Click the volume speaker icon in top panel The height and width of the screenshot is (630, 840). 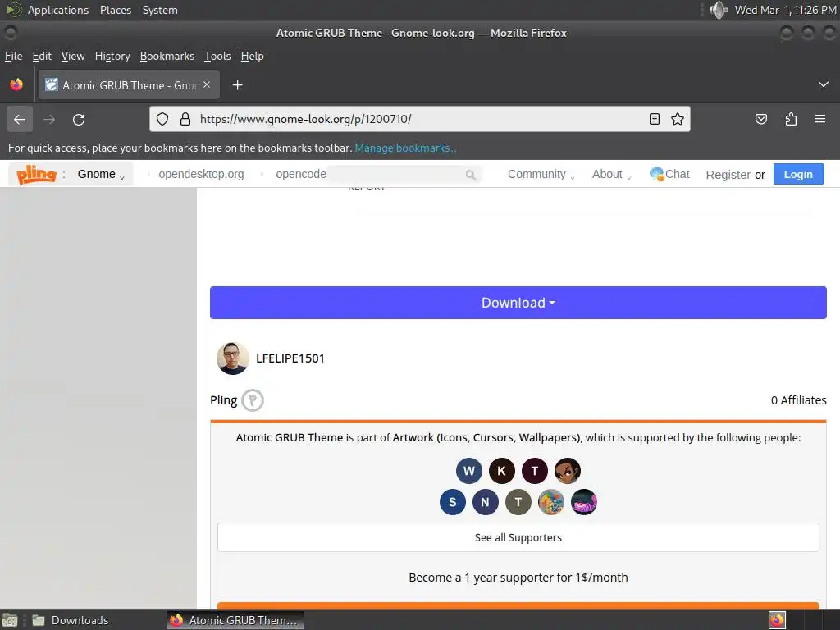pyautogui.click(x=719, y=10)
